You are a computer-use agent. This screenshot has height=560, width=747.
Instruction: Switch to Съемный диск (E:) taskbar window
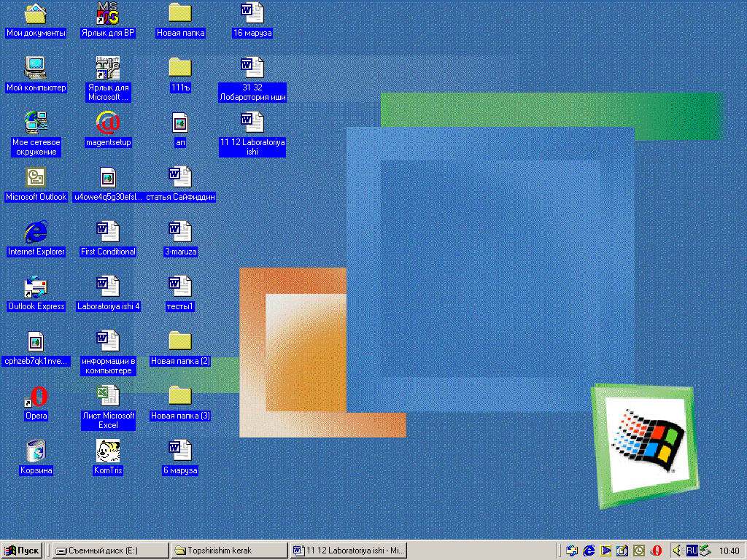click(x=110, y=551)
